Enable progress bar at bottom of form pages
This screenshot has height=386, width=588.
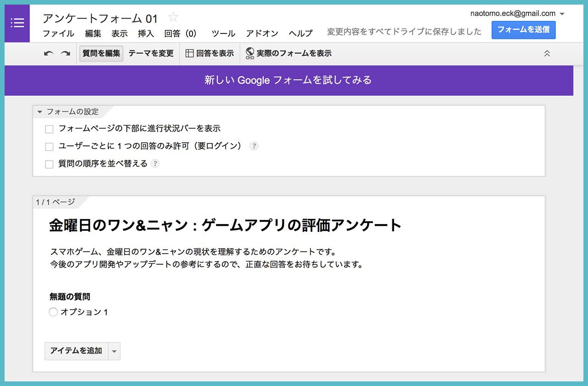click(49, 129)
